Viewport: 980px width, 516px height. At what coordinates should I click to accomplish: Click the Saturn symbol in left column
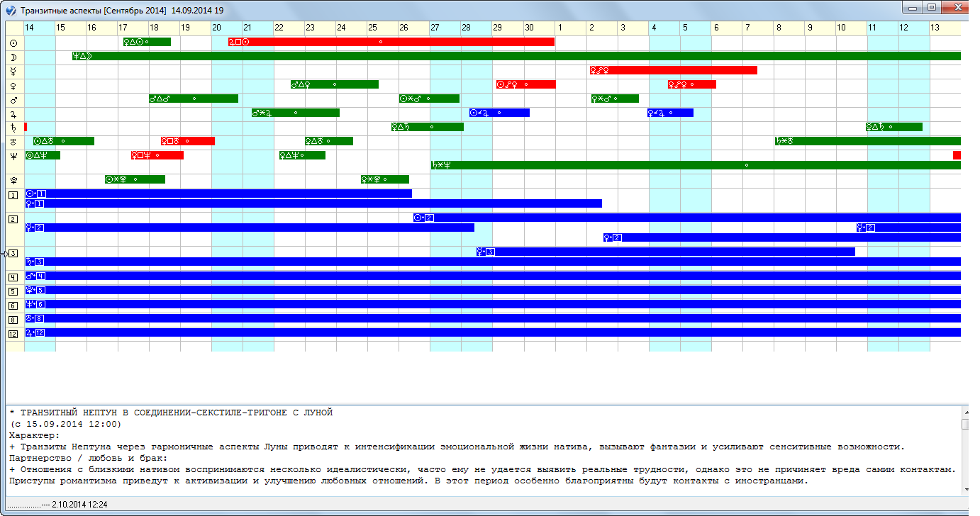click(x=13, y=128)
